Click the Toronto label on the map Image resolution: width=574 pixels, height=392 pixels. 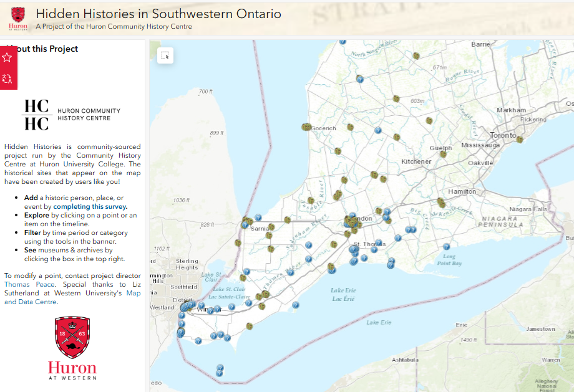[x=502, y=135]
